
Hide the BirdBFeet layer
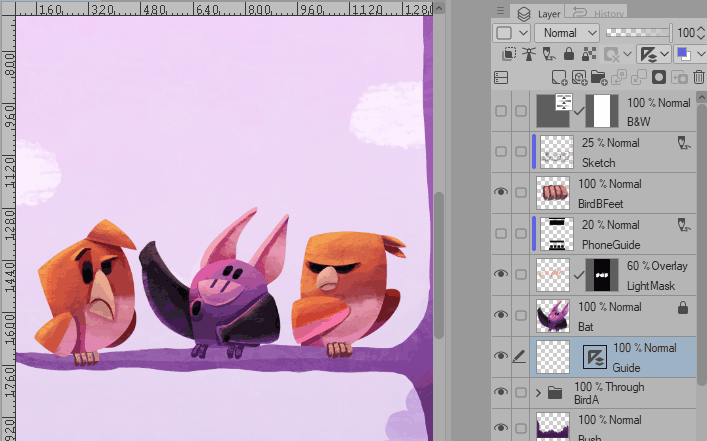click(x=501, y=191)
